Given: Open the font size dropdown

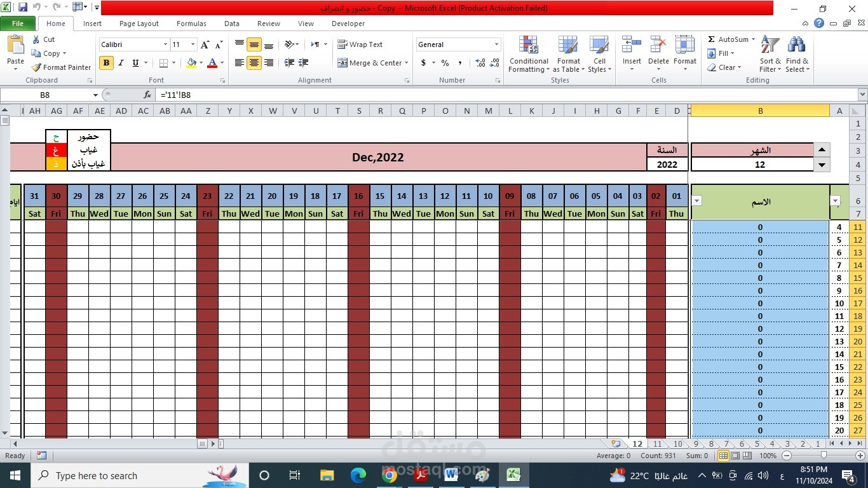Looking at the screenshot, I should 193,44.
